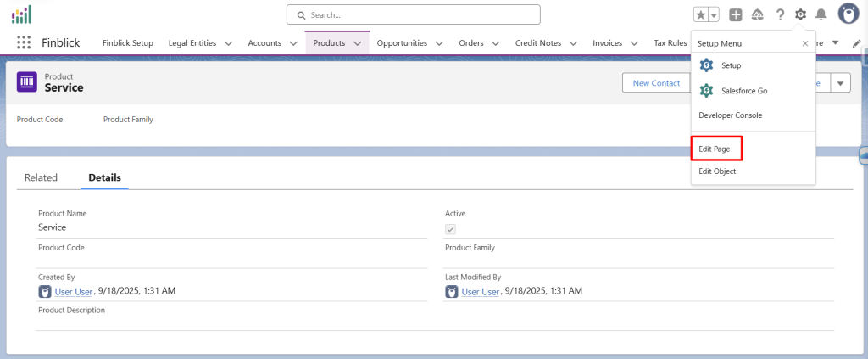
Task: Open more record actions dropdown
Action: [x=840, y=82]
